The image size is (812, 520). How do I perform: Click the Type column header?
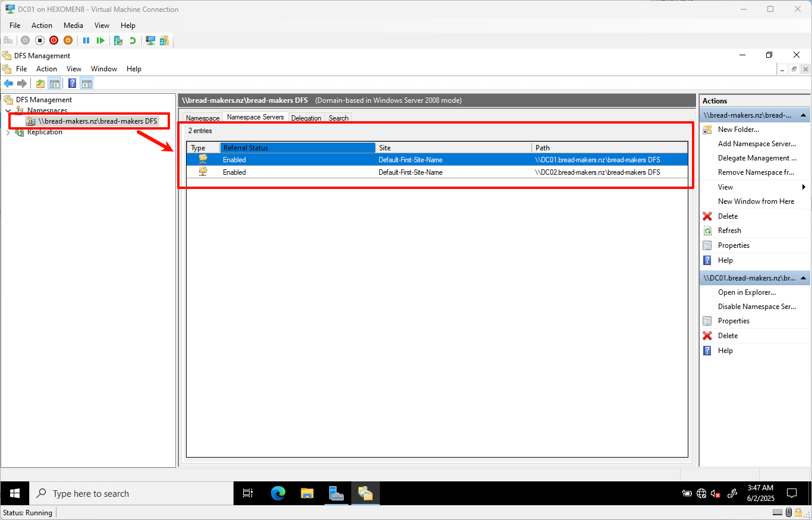203,148
